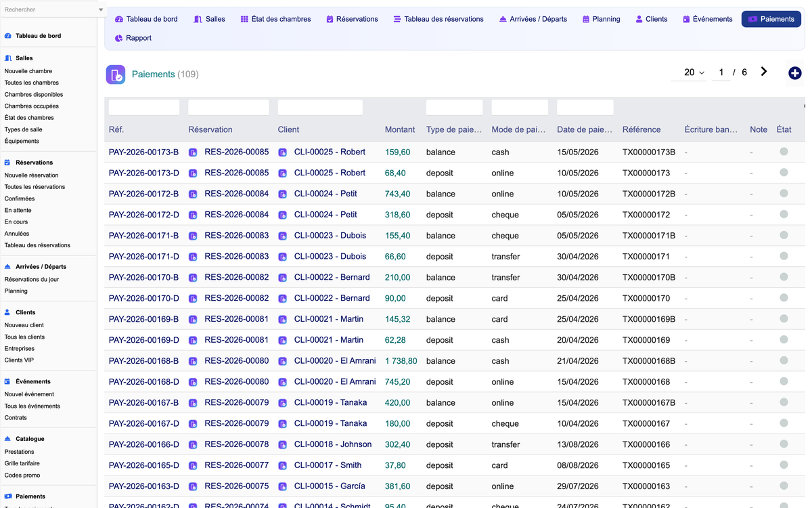Open Chambres disponibles in sidebar
Viewport: 812px width, 508px height.
[34, 95]
